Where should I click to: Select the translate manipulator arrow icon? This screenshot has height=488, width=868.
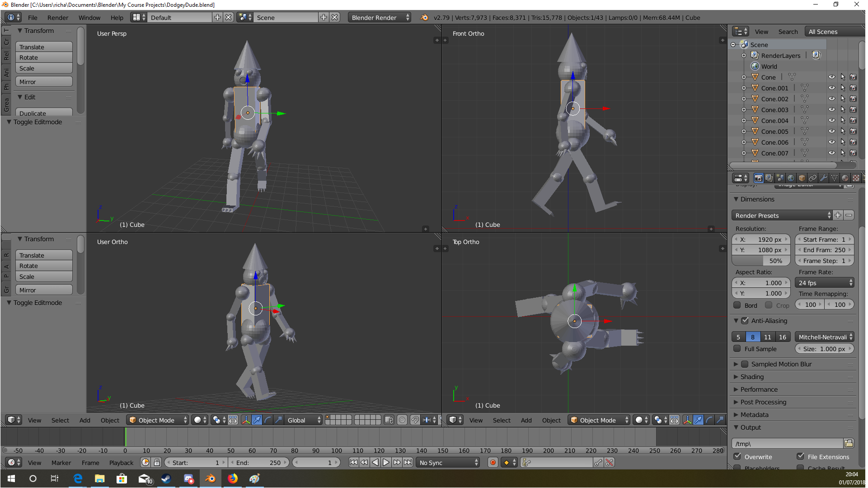(257, 420)
